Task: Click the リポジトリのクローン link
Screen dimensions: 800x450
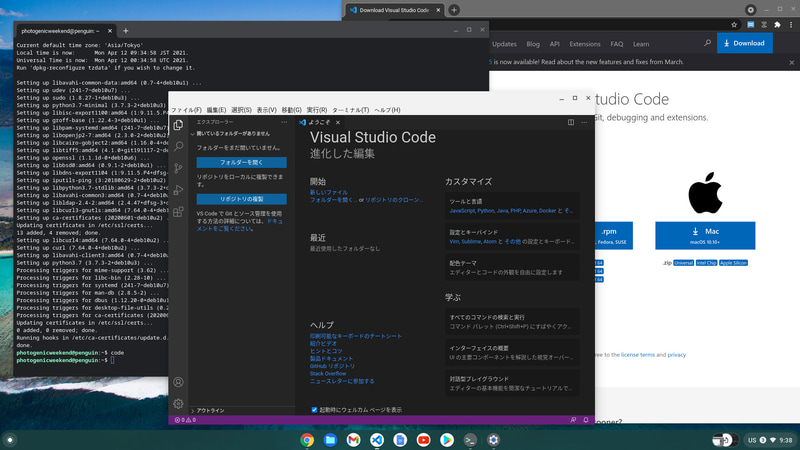Action: click(394, 200)
